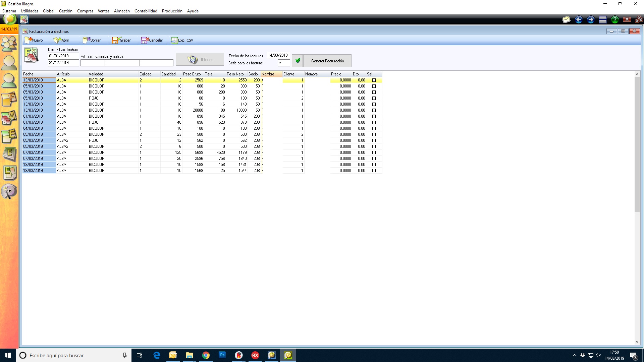Click the Serie para las facturas field
The image size is (644, 362).
pyautogui.click(x=284, y=63)
